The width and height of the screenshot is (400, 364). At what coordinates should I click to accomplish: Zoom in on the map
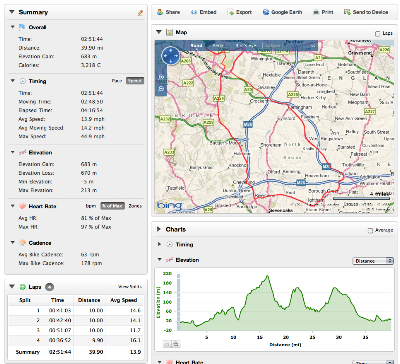tap(162, 77)
